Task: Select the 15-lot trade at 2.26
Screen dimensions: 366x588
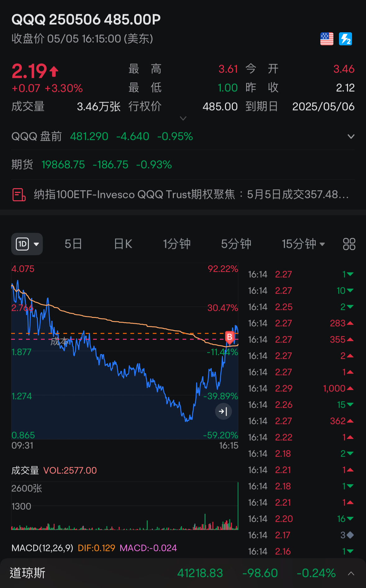Action: coord(301,405)
